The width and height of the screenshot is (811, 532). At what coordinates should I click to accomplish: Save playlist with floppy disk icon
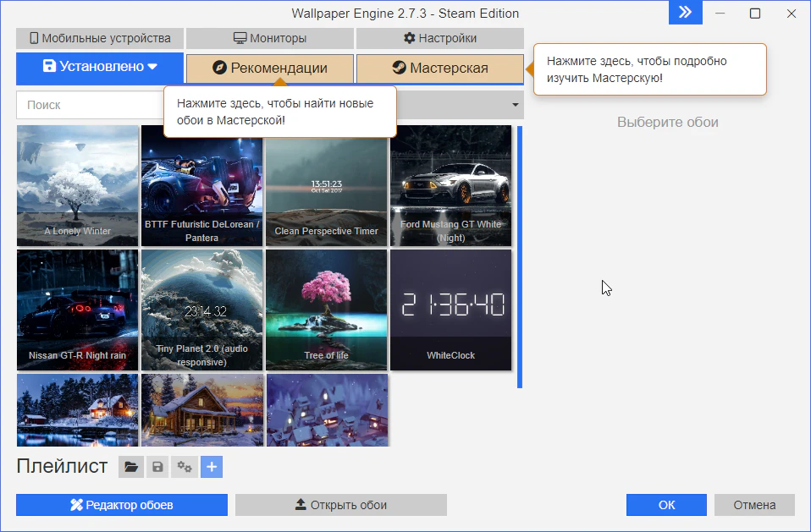coord(157,467)
